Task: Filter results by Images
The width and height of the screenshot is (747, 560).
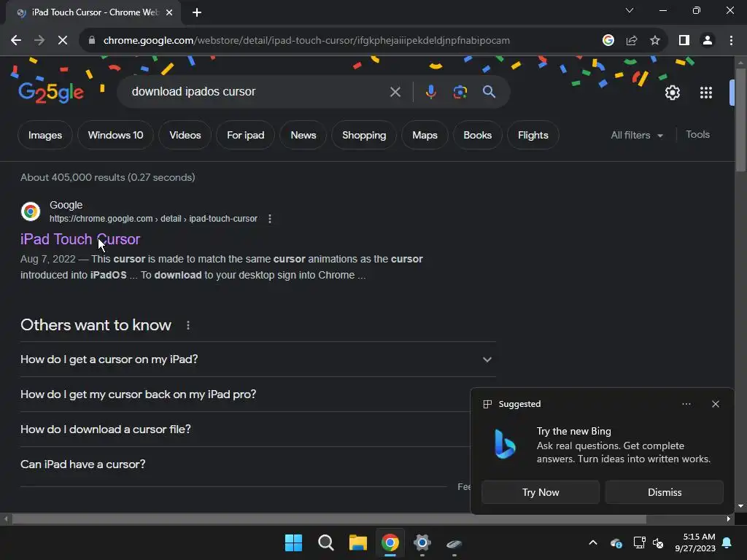Action: click(x=45, y=135)
